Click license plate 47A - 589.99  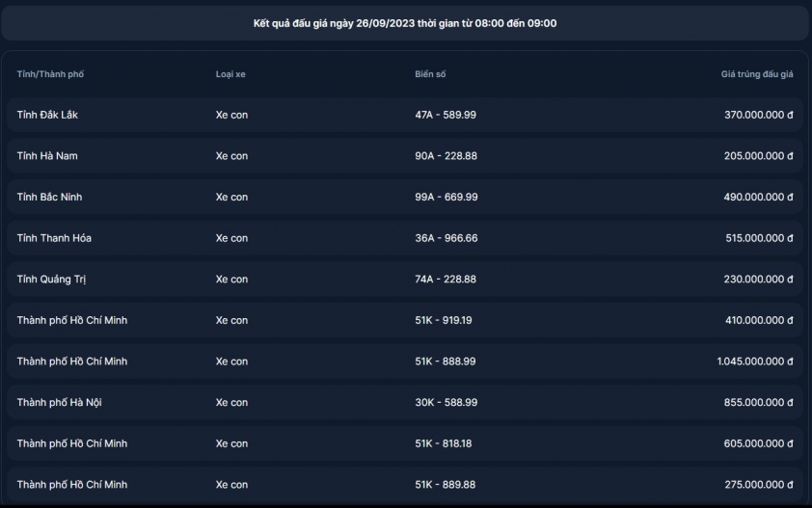click(446, 115)
